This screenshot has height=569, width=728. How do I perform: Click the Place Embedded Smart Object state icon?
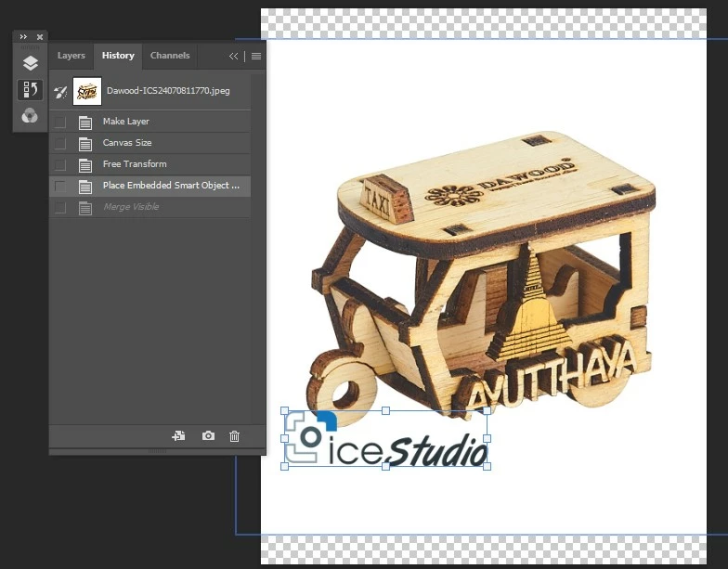coord(85,187)
